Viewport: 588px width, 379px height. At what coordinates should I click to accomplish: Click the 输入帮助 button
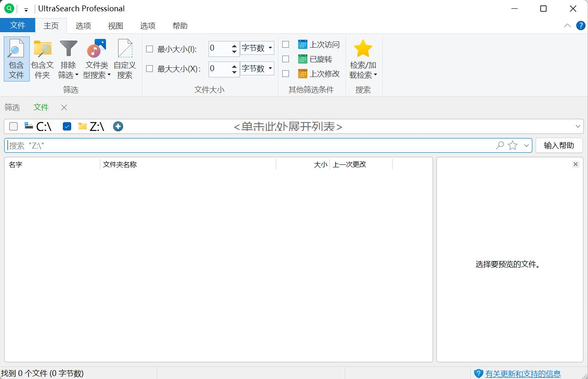[559, 146]
